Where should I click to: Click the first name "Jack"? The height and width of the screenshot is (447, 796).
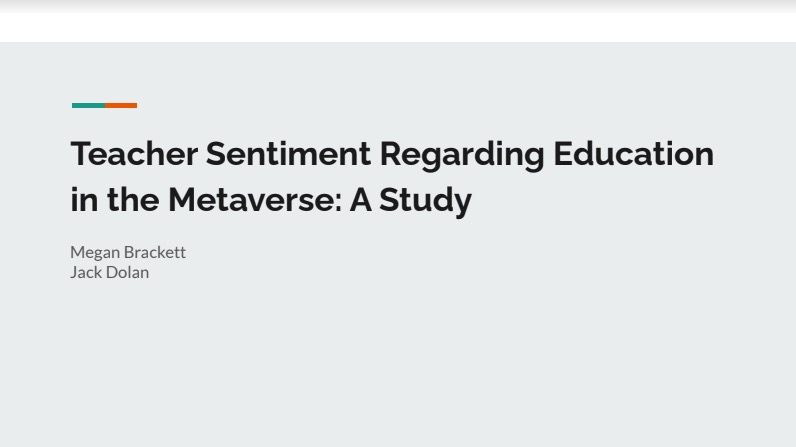pyautogui.click(x=84, y=272)
